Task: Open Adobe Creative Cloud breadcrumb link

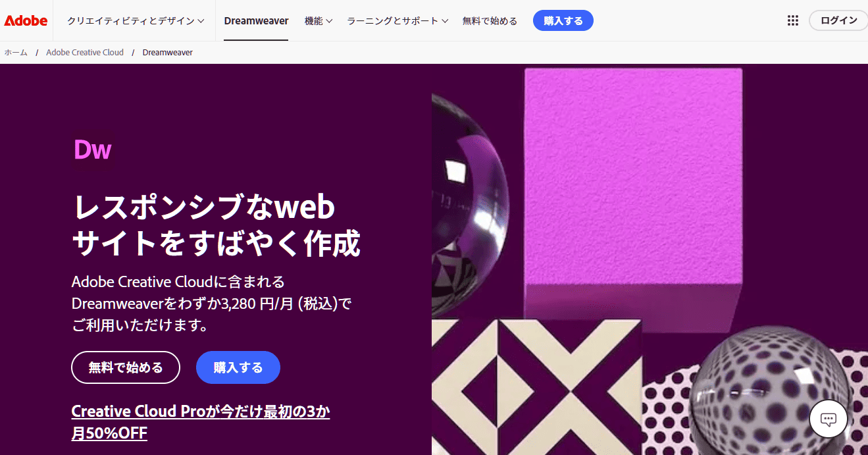Action: [85, 52]
